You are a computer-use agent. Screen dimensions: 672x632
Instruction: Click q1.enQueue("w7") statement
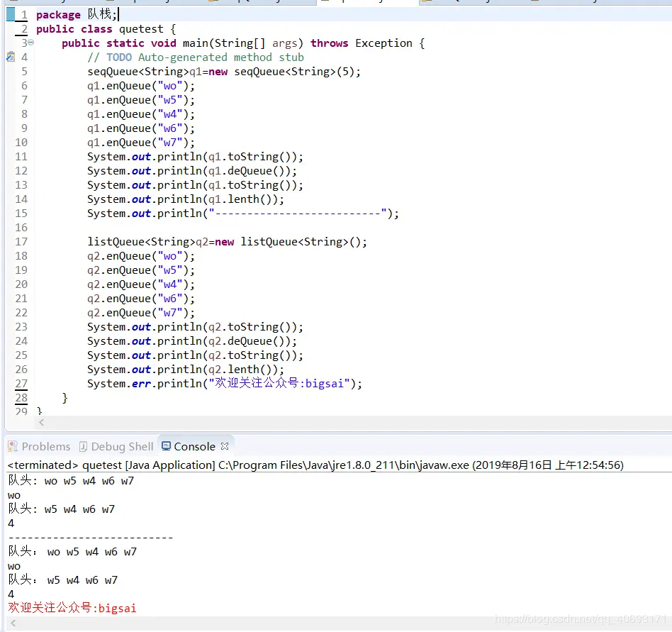(141, 143)
